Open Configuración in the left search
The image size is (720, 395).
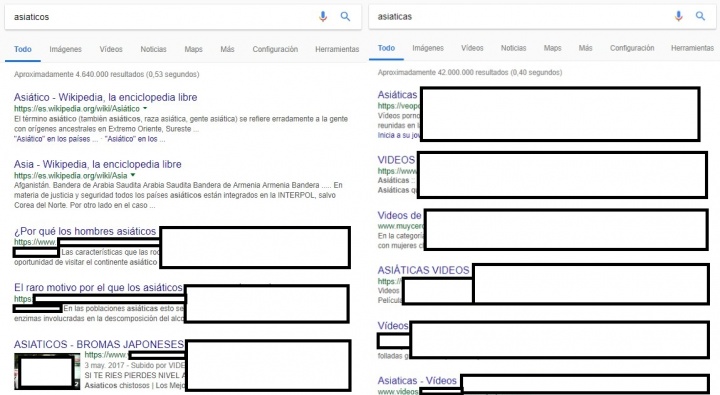point(275,49)
